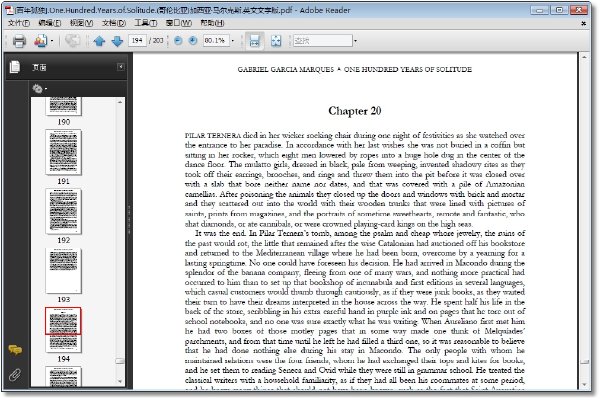Collapse the Pages panel with its small button

(121, 67)
